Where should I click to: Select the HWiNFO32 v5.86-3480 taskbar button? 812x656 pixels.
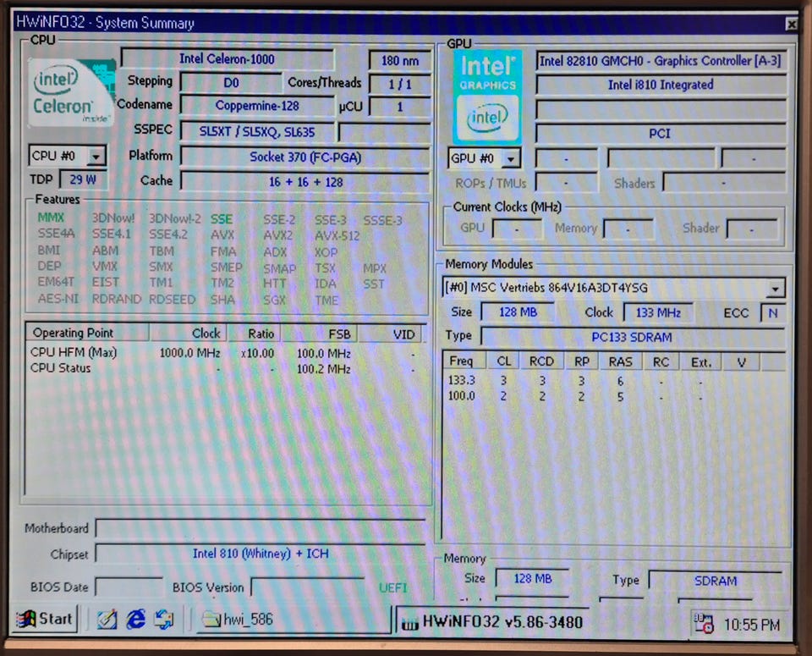pyautogui.click(x=493, y=622)
